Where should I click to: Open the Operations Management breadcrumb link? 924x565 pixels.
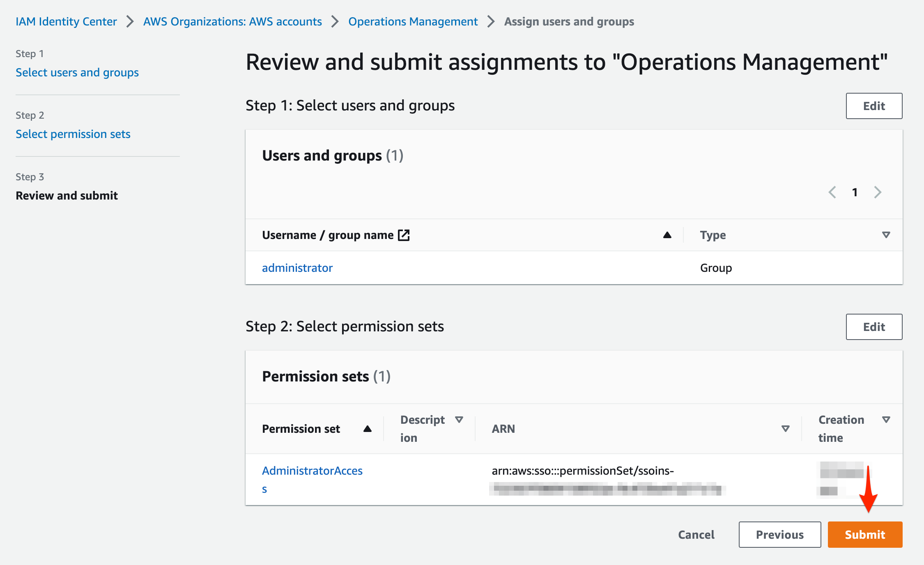[413, 21]
